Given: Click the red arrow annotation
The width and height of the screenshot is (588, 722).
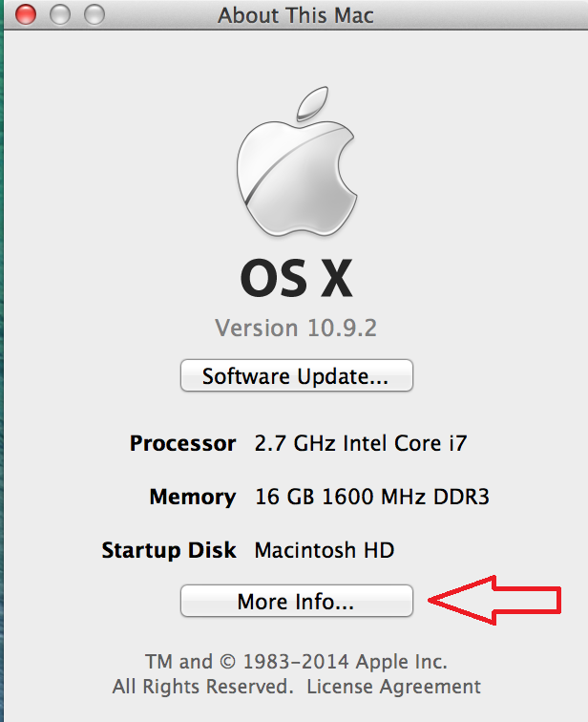Looking at the screenshot, I should coord(495,601).
